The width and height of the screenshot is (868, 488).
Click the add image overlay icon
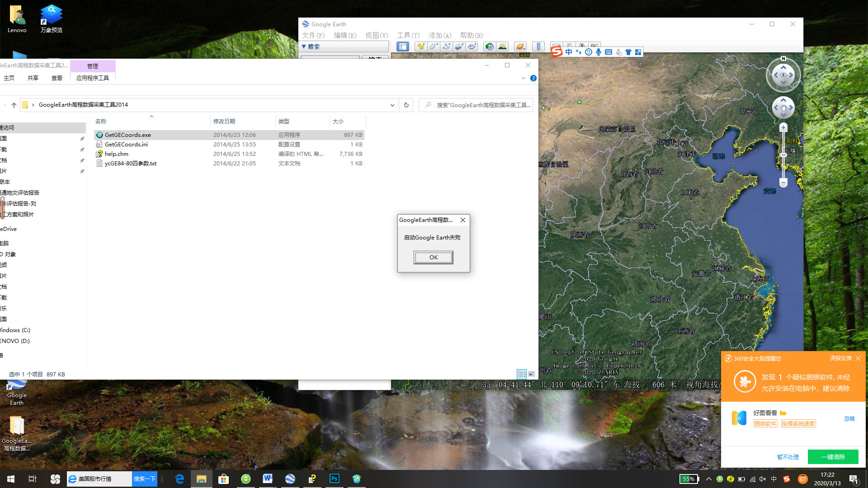point(459,47)
